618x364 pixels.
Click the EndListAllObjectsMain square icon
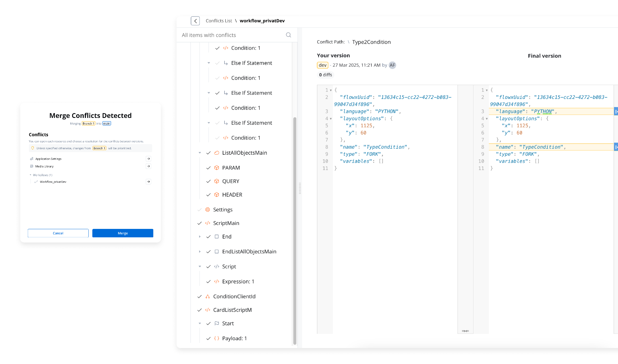[217, 252]
